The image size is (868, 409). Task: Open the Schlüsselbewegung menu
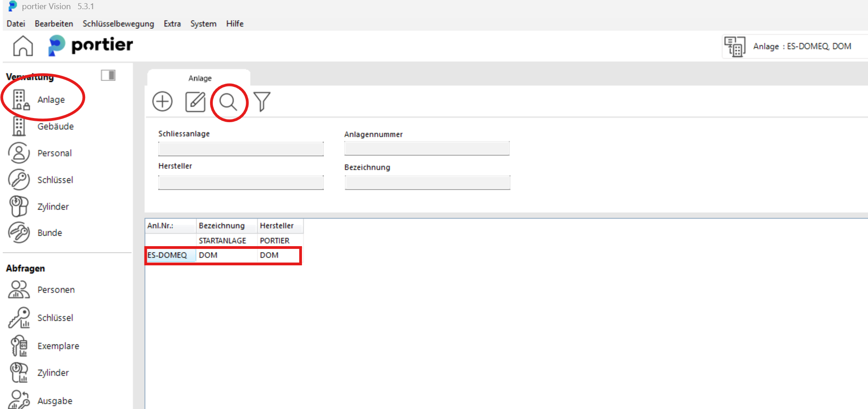pos(119,24)
